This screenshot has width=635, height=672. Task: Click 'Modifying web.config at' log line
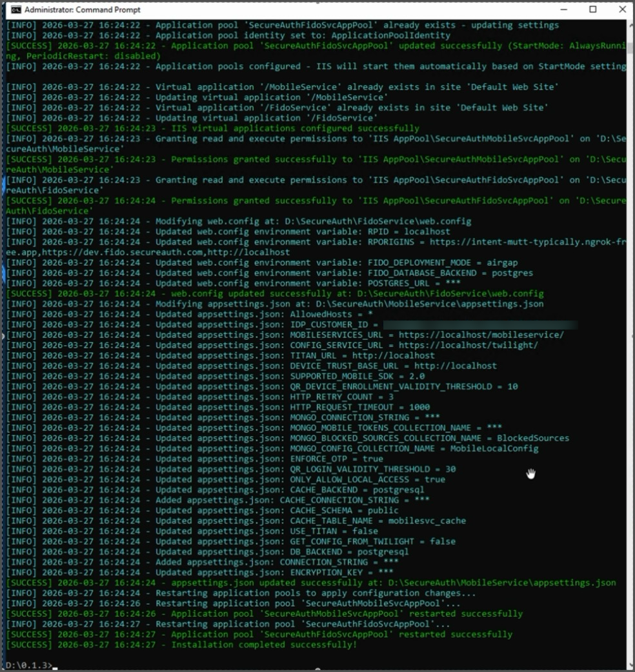click(239, 221)
